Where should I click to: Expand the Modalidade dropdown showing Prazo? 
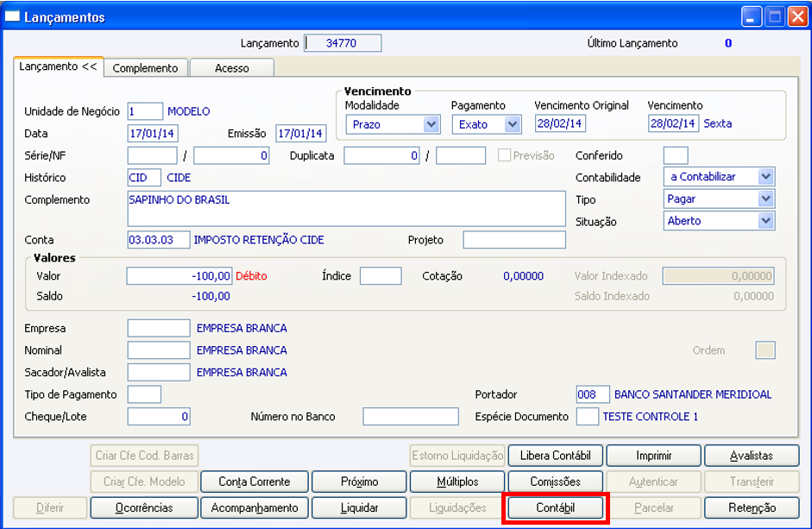point(431,124)
